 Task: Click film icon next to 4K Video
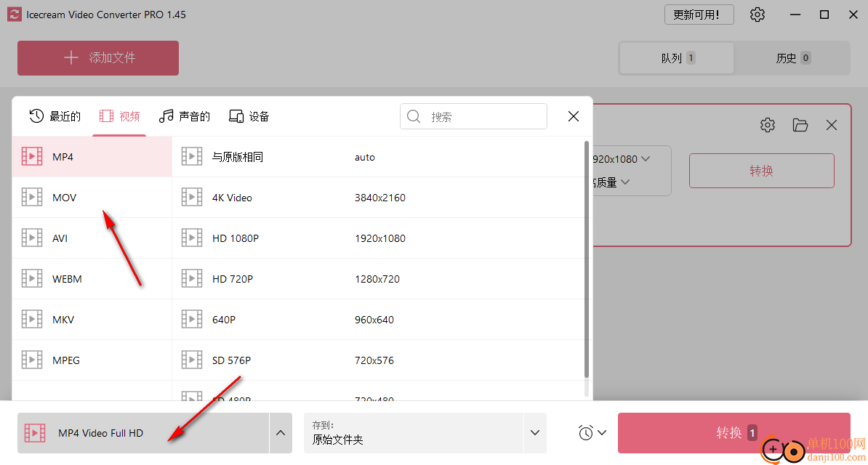click(191, 197)
